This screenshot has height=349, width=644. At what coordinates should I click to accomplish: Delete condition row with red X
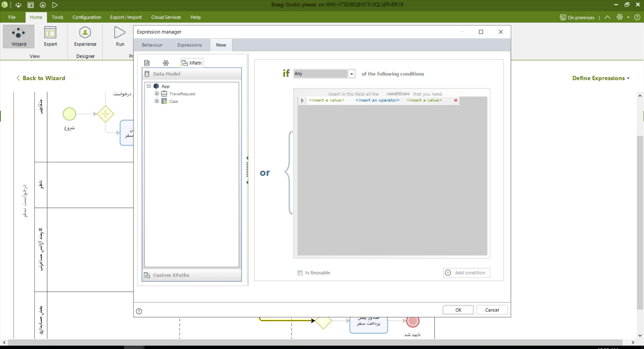pos(455,100)
